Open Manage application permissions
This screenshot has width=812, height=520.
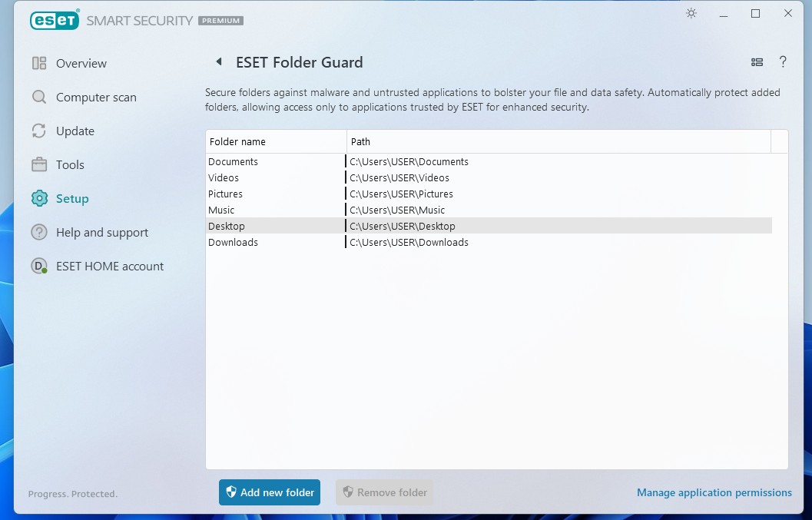(x=714, y=492)
